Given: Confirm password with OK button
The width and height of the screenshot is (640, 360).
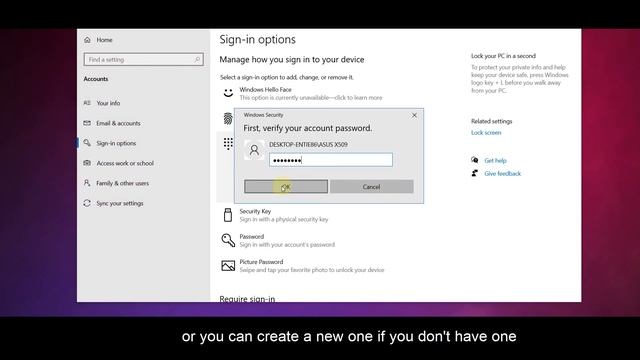Looking at the screenshot, I should (286, 187).
